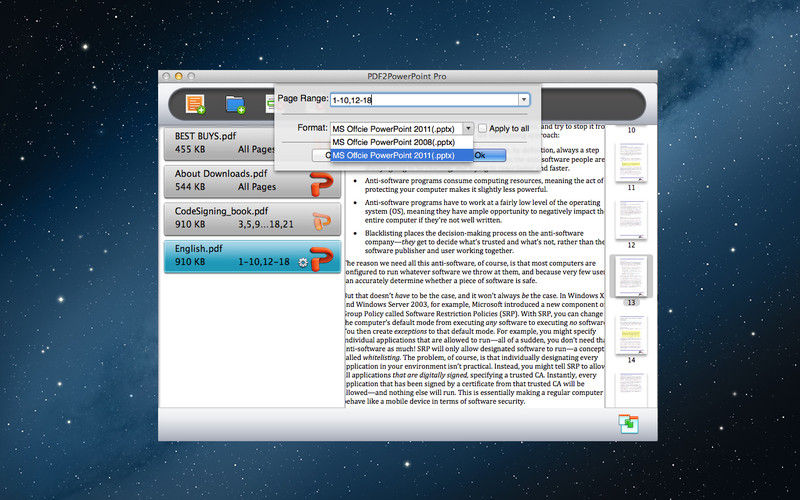This screenshot has width=800, height=500.
Task: Click PowerPoint icon on the About Downloads.pdf row
Action: tap(321, 184)
